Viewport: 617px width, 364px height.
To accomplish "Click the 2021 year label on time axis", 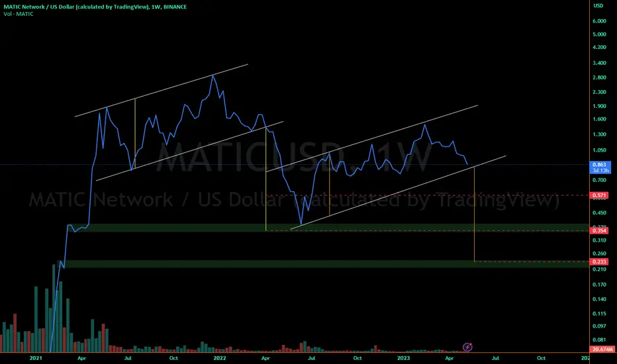I will 36,358.
